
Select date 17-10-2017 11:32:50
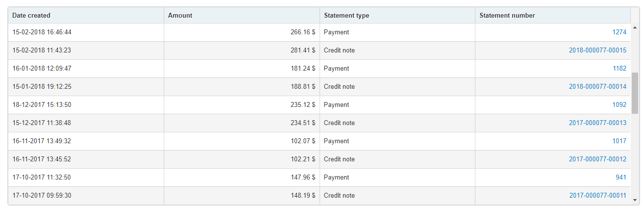point(42,178)
